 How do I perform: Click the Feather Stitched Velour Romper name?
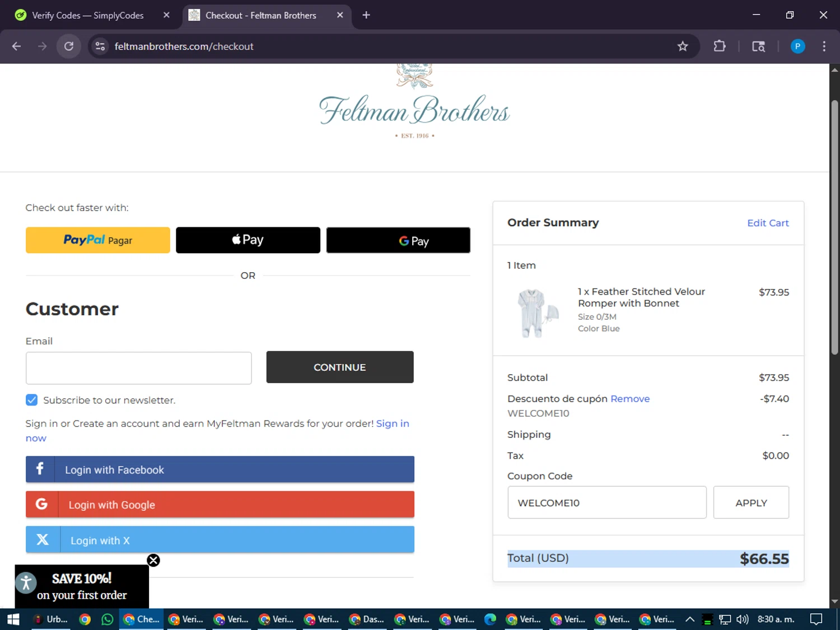pos(641,297)
